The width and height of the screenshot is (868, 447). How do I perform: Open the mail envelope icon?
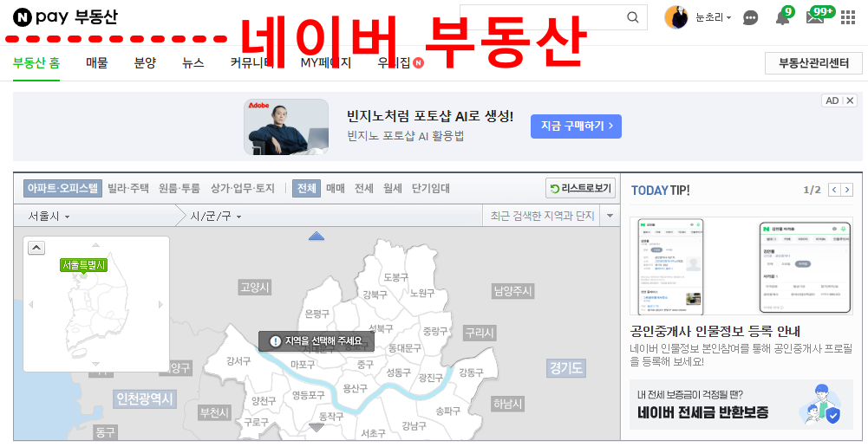point(814,17)
